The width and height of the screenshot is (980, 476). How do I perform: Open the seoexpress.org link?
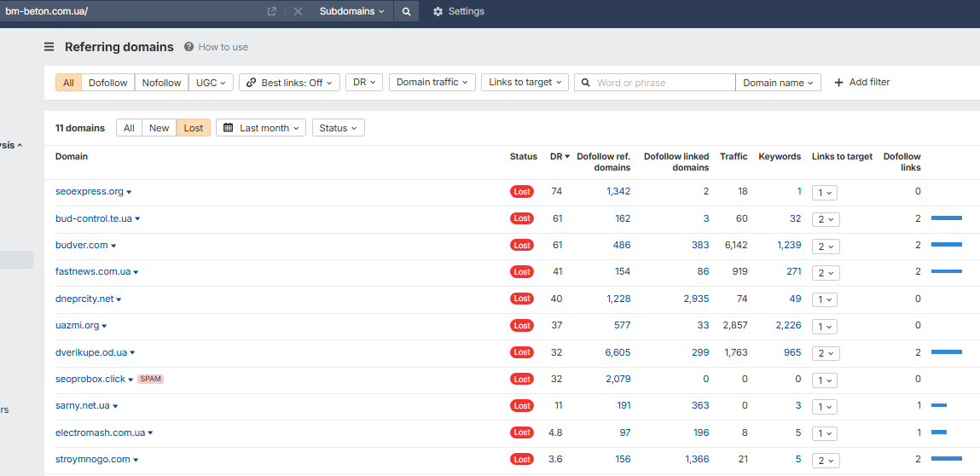point(90,191)
